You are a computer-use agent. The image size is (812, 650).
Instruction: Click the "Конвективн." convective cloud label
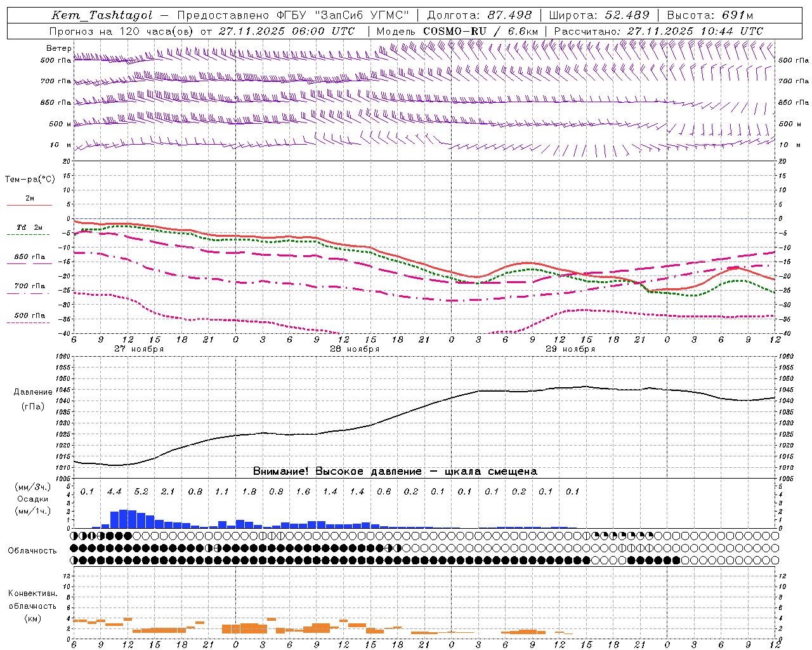coord(32,594)
